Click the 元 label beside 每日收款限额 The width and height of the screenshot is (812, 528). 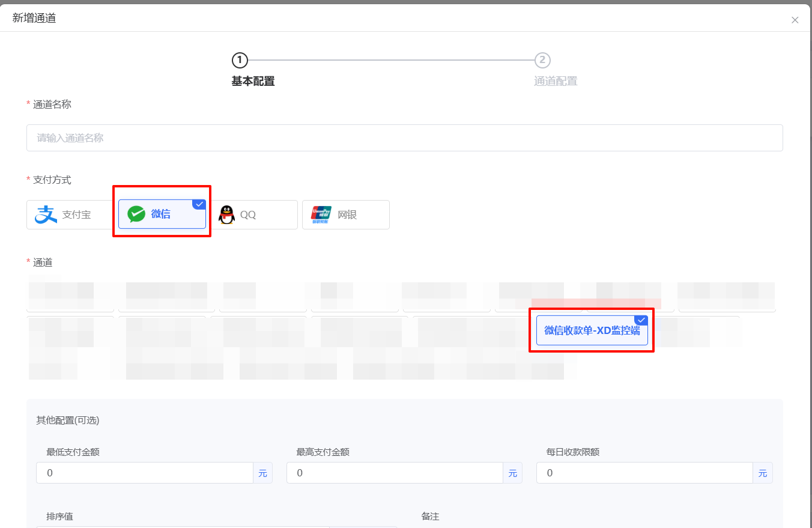763,473
